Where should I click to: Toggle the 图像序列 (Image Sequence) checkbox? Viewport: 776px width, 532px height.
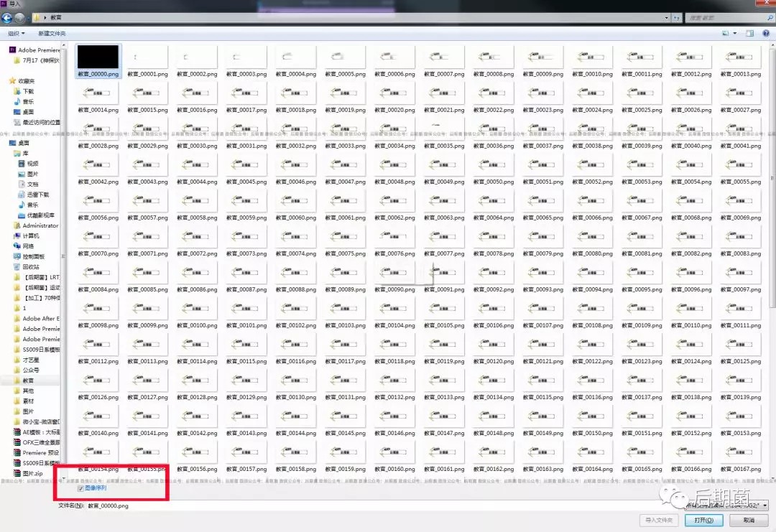(x=80, y=488)
